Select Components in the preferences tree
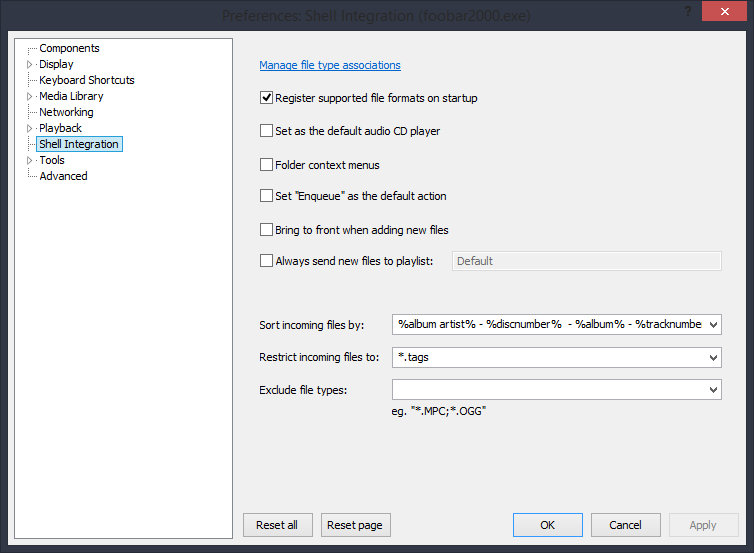The image size is (754, 553). pos(69,48)
